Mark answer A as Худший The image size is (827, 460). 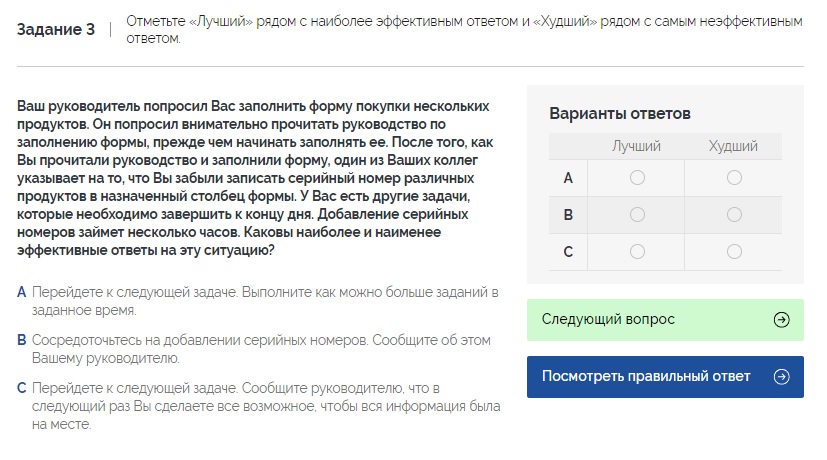click(x=734, y=178)
